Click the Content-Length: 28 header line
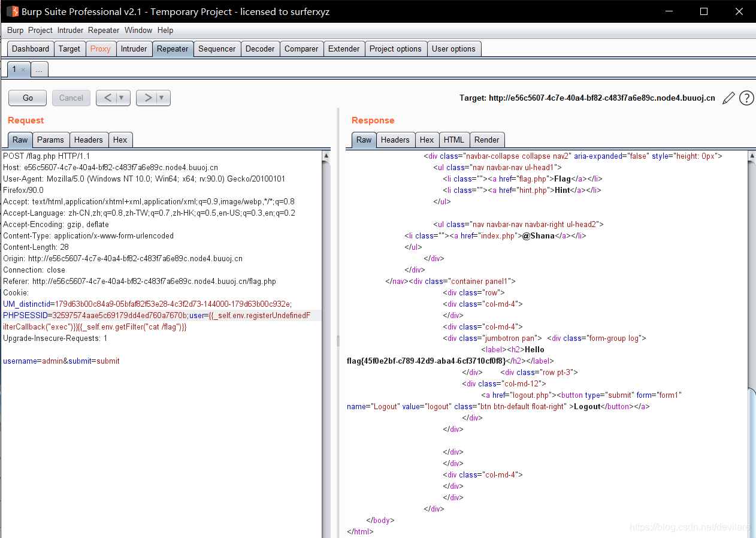The width and height of the screenshot is (756, 538). [36, 247]
